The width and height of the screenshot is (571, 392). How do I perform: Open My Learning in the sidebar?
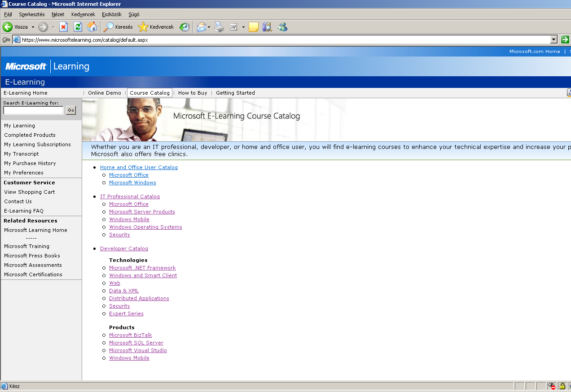pos(19,126)
